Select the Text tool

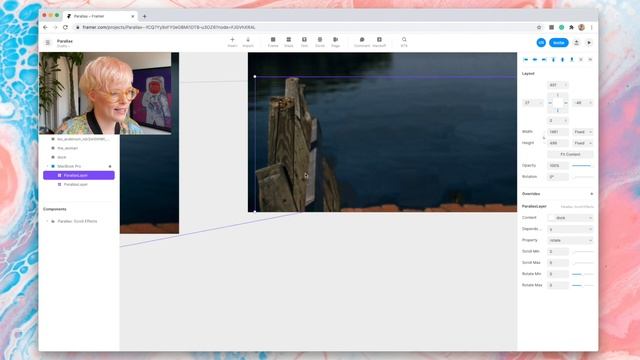(x=304, y=42)
